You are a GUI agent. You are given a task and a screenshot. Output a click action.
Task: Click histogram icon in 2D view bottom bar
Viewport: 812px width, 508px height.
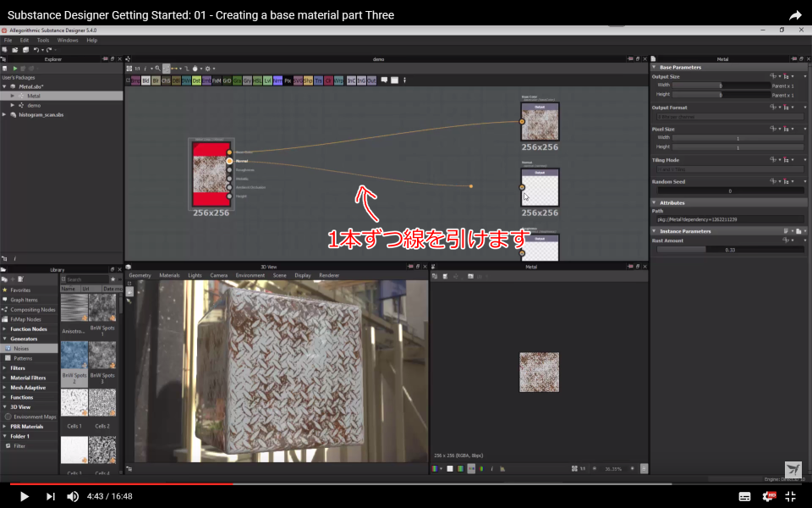pos(502,468)
